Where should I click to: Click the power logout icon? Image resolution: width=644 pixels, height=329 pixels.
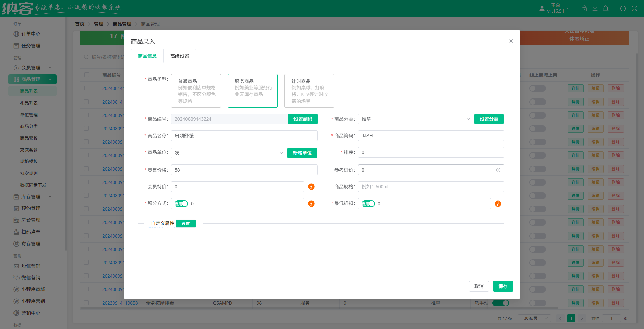[623, 8]
